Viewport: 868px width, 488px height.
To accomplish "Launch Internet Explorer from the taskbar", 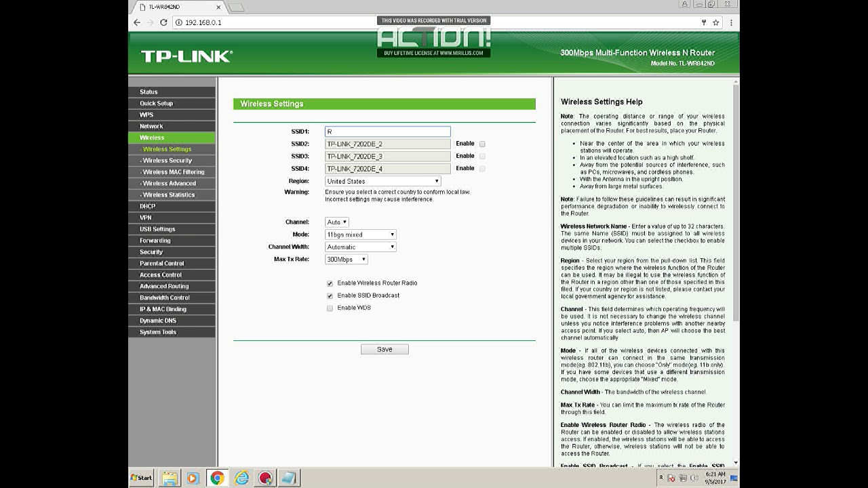I will pos(241,479).
